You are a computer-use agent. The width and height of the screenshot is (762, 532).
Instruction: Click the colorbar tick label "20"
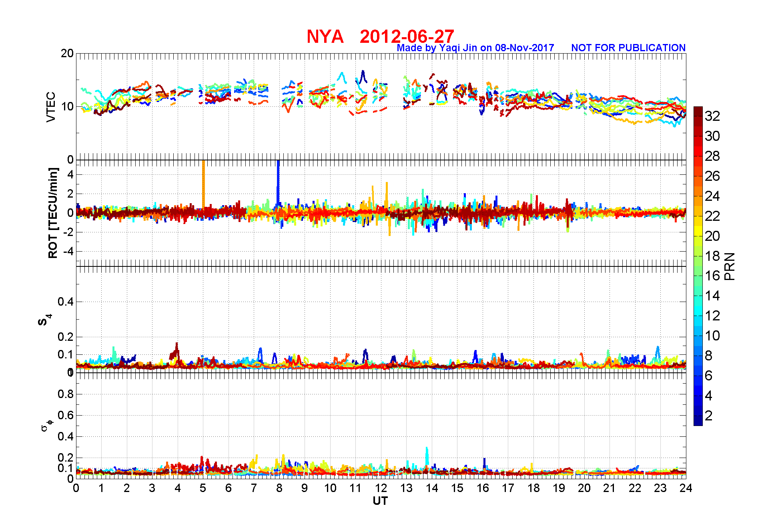click(712, 236)
